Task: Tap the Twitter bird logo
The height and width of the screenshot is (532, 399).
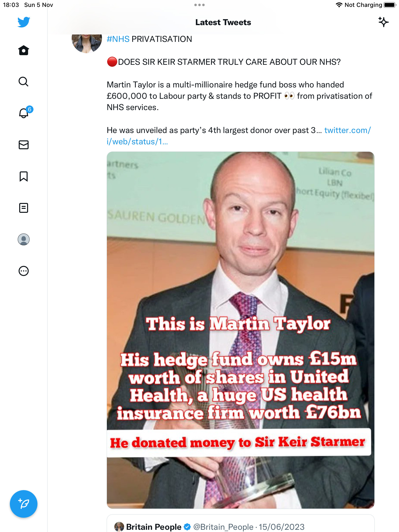Action: (x=24, y=22)
